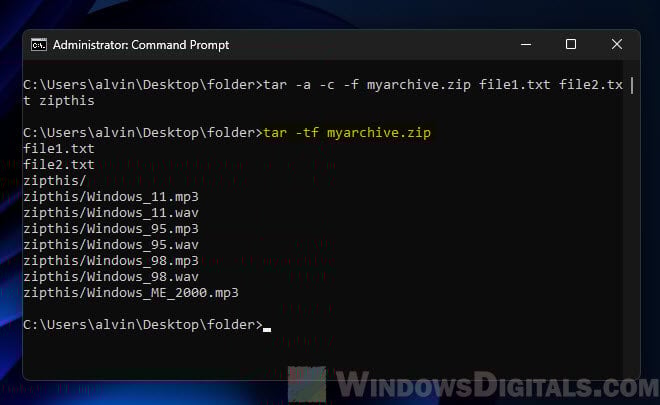Click the 'tar -tf myarchive.zip' command text
Screen dimensions: 660x405
point(347,133)
